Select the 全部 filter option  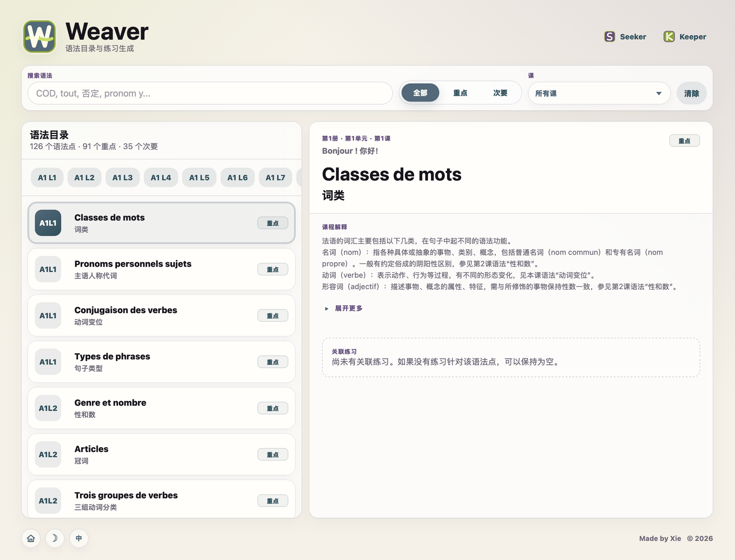tap(420, 93)
